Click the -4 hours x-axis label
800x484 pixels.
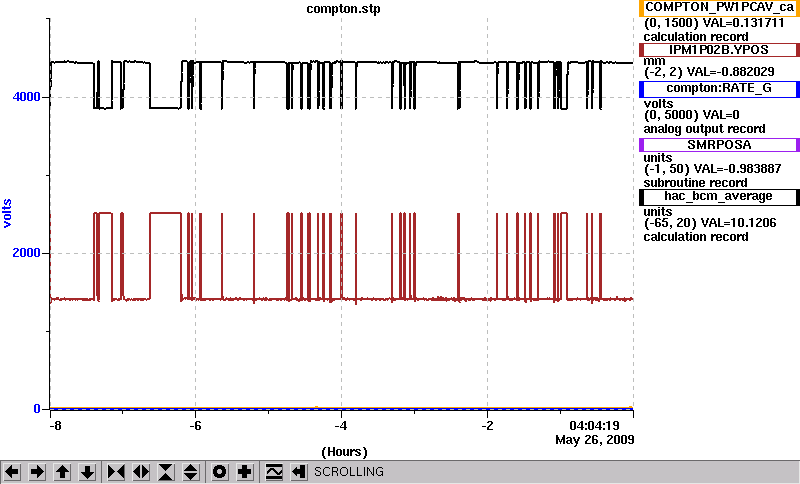[x=341, y=425]
